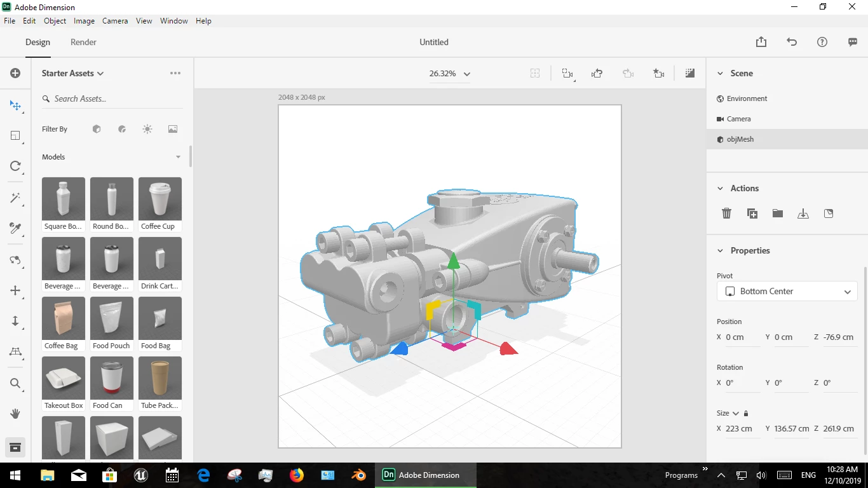The width and height of the screenshot is (868, 488).
Task: Click the Search Assets field
Action: tap(112, 98)
